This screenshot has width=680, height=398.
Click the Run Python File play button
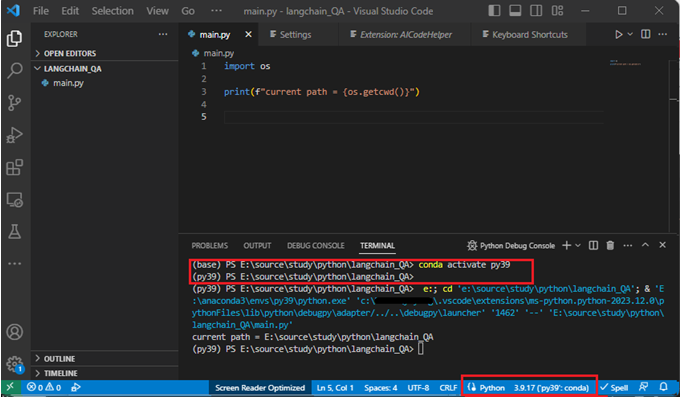click(618, 34)
